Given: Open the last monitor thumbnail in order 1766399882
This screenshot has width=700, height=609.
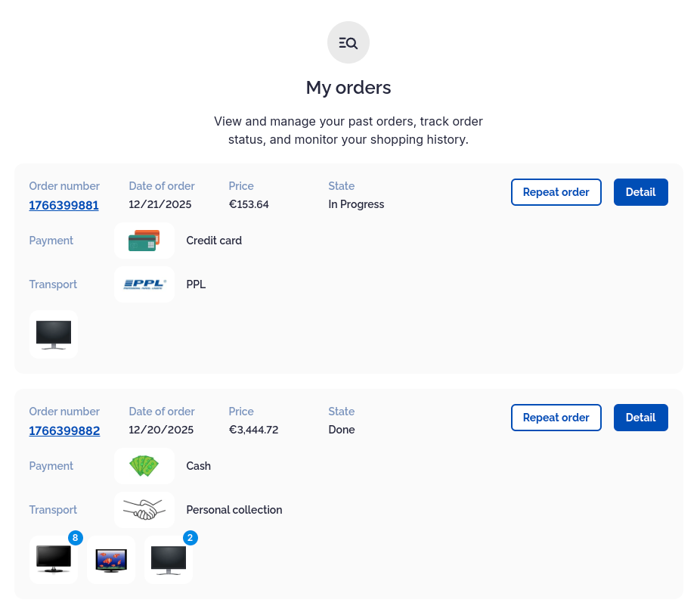Looking at the screenshot, I should (169, 560).
